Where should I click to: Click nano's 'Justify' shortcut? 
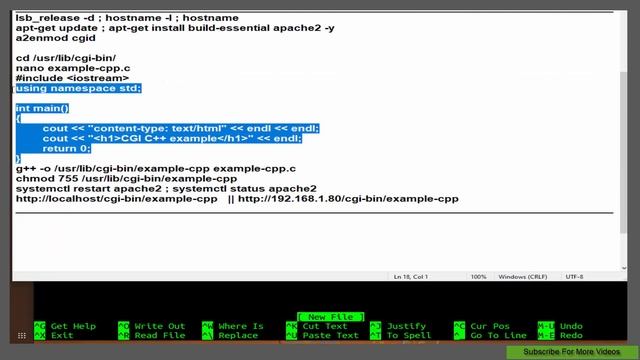(x=398, y=326)
